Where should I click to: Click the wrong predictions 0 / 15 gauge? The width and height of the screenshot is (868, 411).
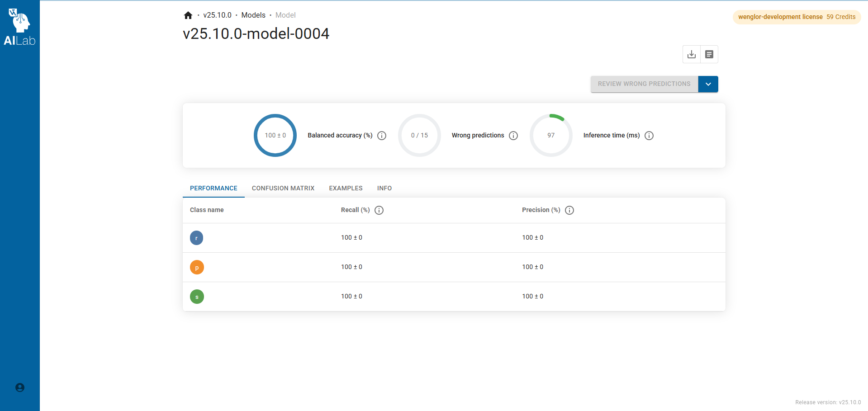[419, 135]
